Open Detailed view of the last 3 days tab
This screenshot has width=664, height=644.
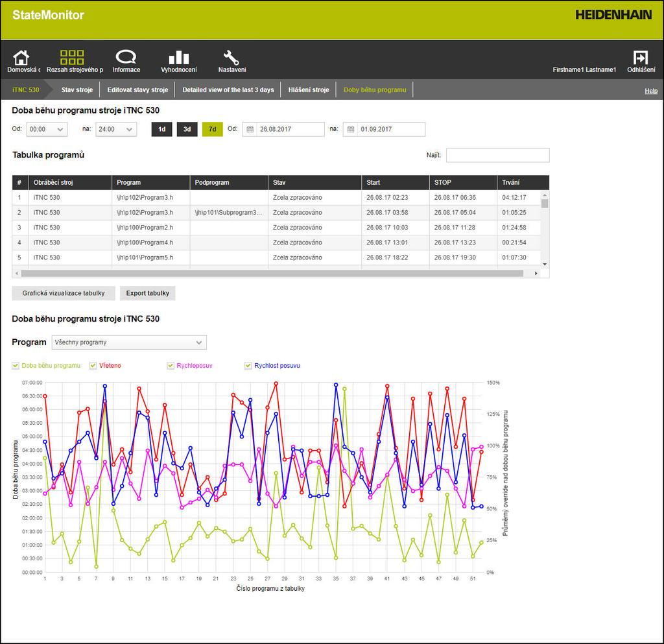pos(228,89)
